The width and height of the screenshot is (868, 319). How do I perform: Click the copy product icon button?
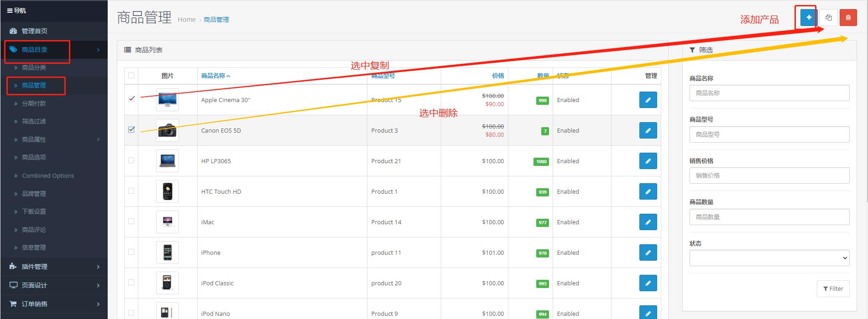(828, 18)
